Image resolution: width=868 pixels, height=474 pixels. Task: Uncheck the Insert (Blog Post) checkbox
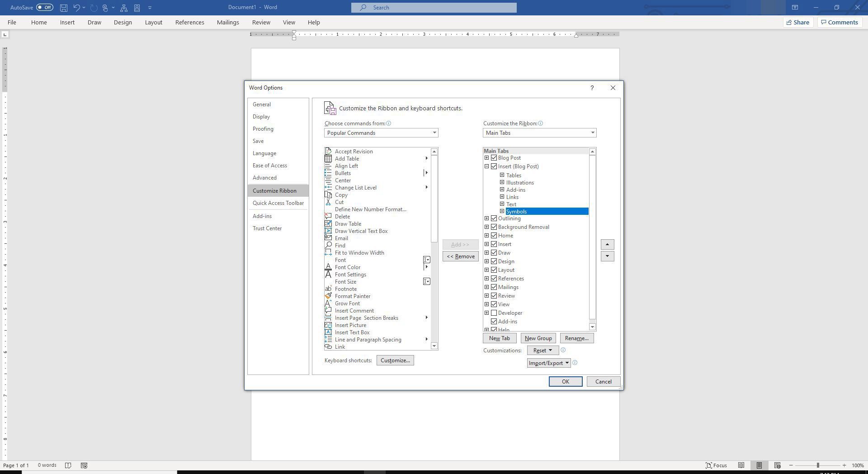(x=494, y=166)
